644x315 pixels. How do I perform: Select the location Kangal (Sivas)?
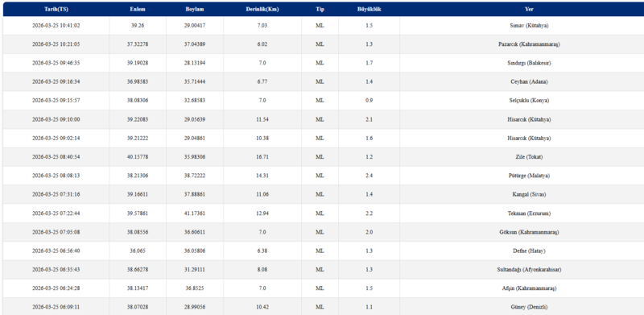coord(529,194)
